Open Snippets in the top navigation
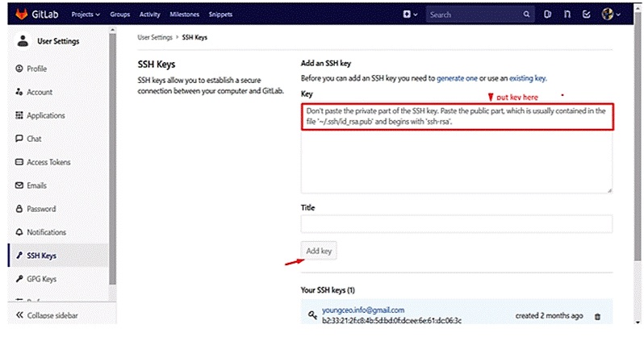Screen dimensions: 644x337 tap(220, 15)
